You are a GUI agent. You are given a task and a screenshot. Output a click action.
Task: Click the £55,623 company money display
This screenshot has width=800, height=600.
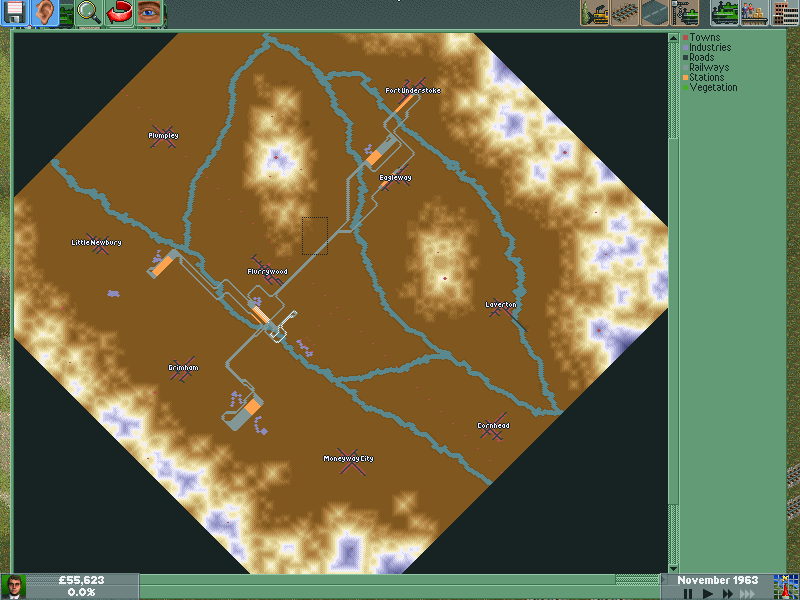[82, 580]
